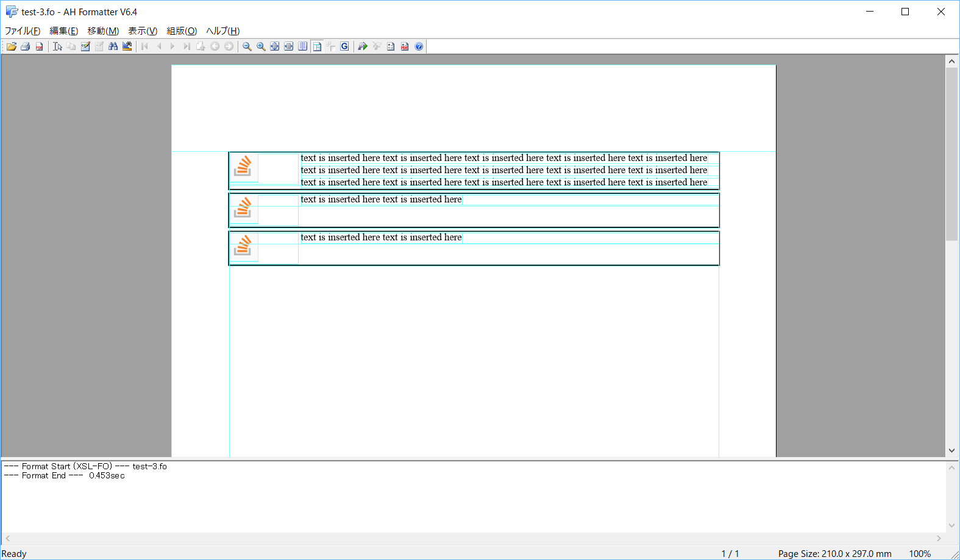
Task: Click the page view vertical scrollbar thumb
Action: pos(952,154)
